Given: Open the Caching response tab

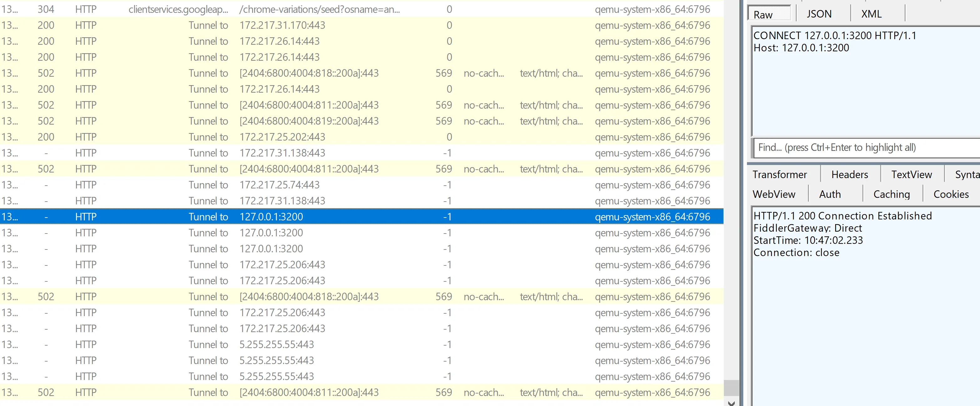Looking at the screenshot, I should click(x=891, y=194).
